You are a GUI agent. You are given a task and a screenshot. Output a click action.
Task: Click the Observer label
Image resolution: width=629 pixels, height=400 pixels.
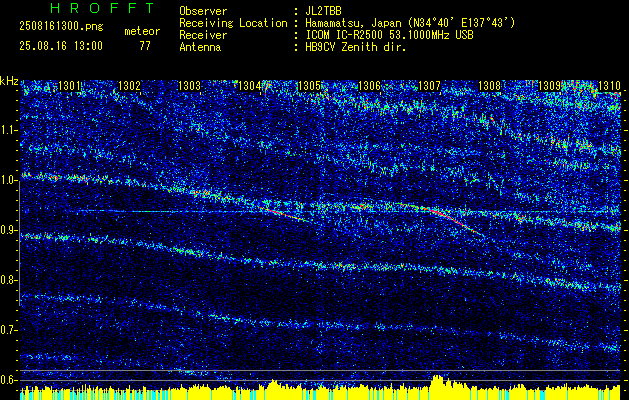coord(203,11)
